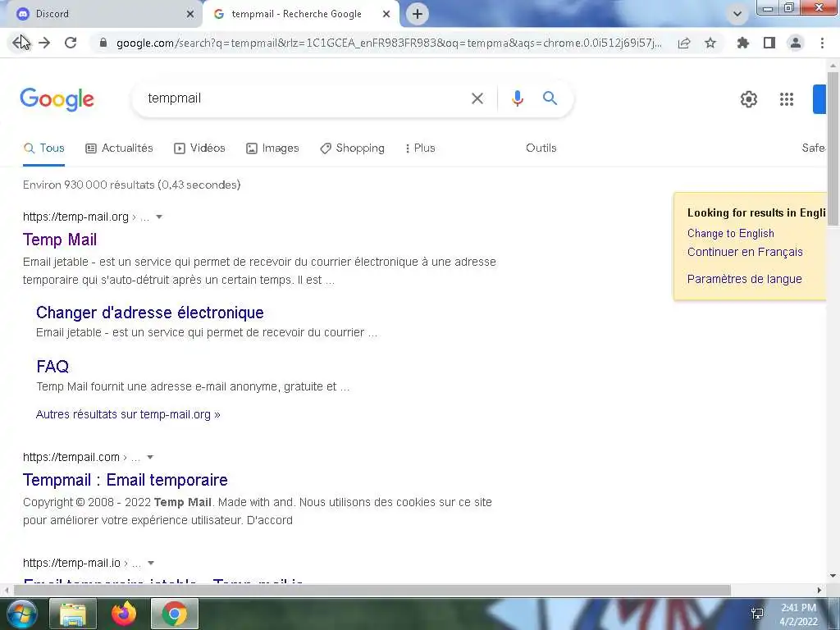Open the Extensions puzzle icon
This screenshot has height=630, width=840.
[743, 43]
